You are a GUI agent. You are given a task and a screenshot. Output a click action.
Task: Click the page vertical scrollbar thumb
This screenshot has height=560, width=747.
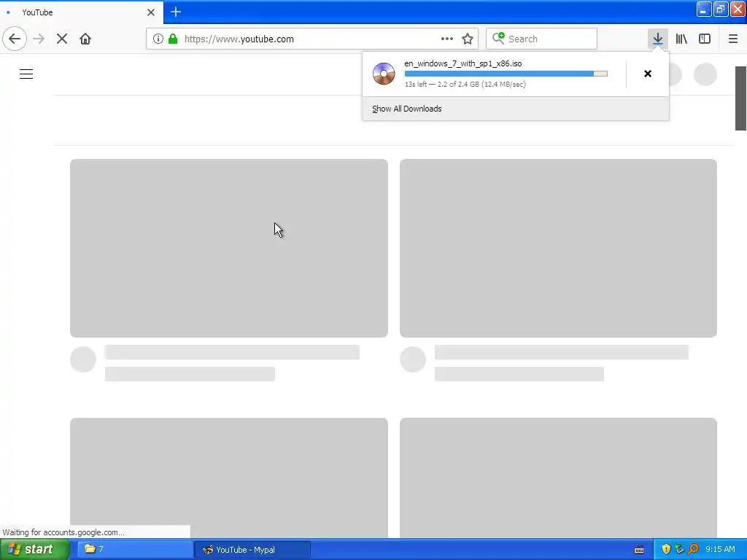click(x=741, y=98)
